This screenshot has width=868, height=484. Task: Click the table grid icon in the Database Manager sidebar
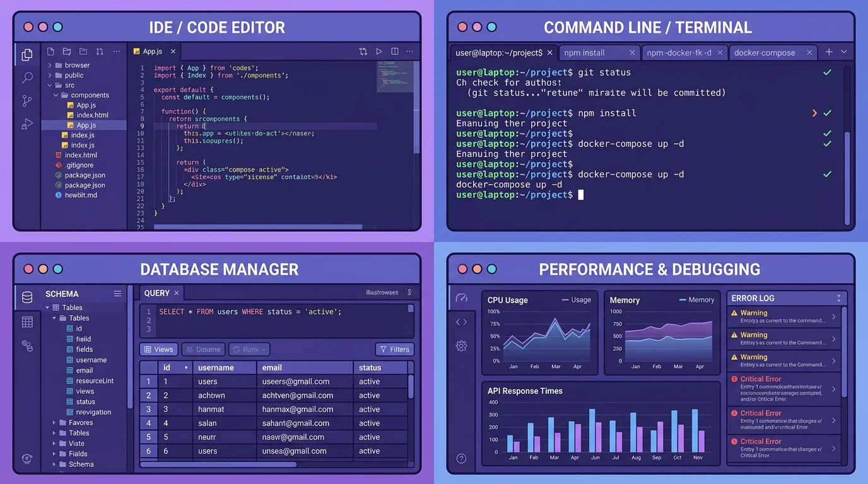pyautogui.click(x=27, y=322)
